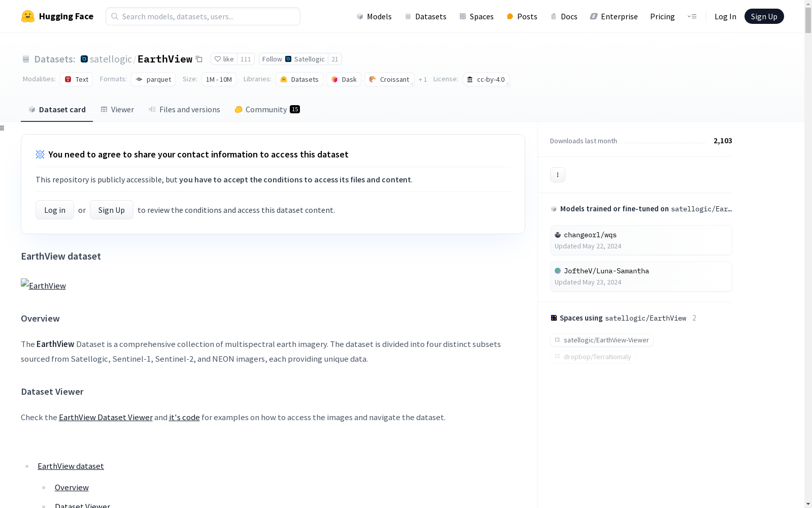812x508 pixels.
Task: Open the extra navigation menu icon
Action: (x=692, y=16)
